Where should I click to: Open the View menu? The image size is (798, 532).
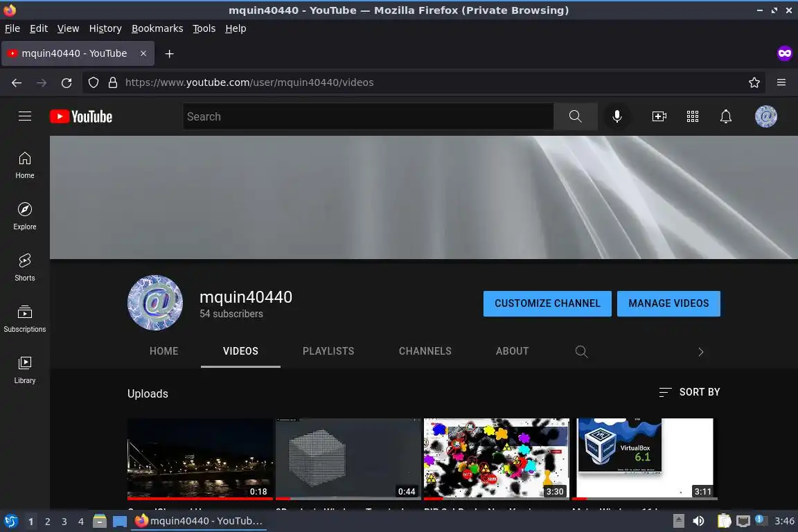click(68, 28)
